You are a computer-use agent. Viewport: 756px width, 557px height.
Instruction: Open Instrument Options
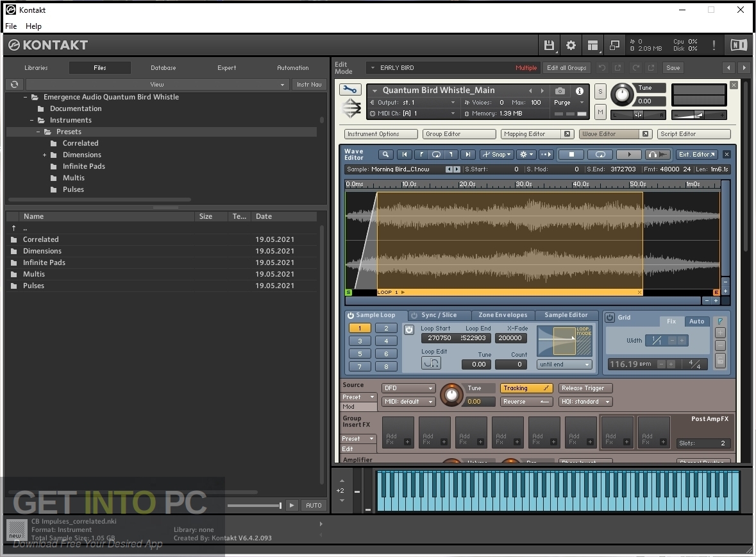(381, 134)
